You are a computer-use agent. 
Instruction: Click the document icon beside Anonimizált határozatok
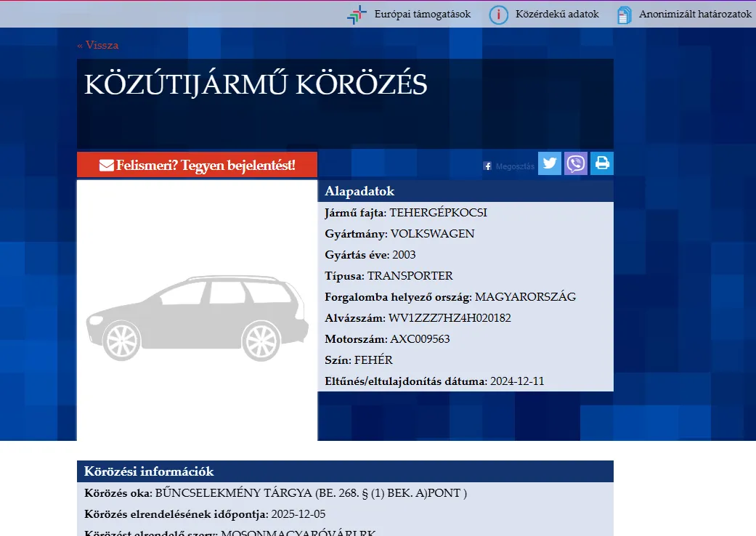click(623, 13)
